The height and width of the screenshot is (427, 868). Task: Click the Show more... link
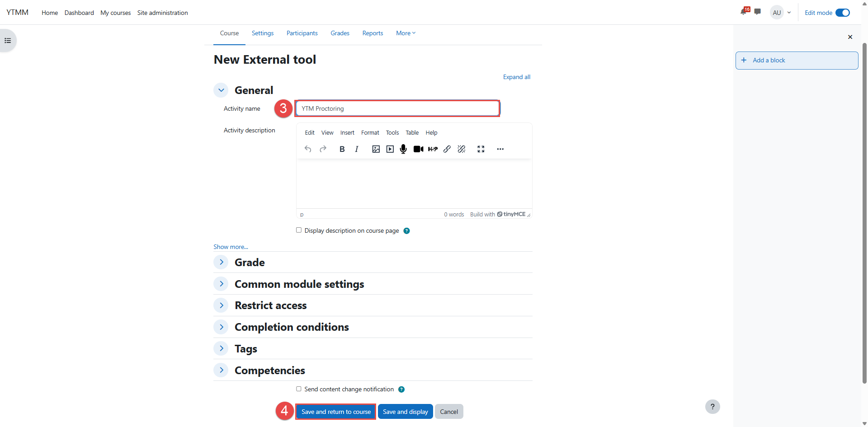(x=231, y=247)
